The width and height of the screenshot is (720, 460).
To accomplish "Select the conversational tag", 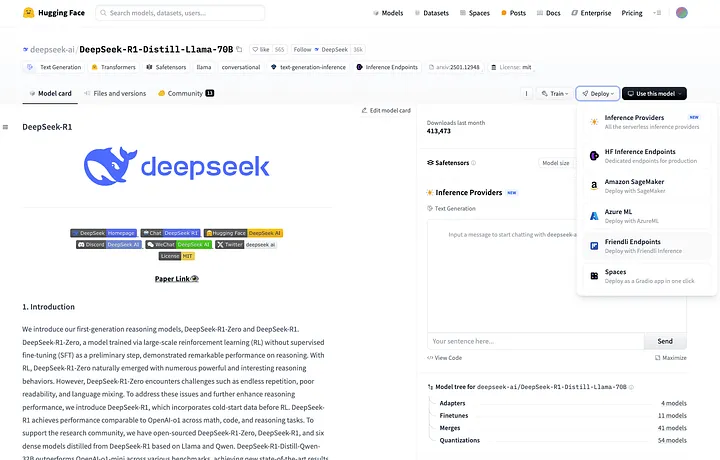I will coord(241,67).
